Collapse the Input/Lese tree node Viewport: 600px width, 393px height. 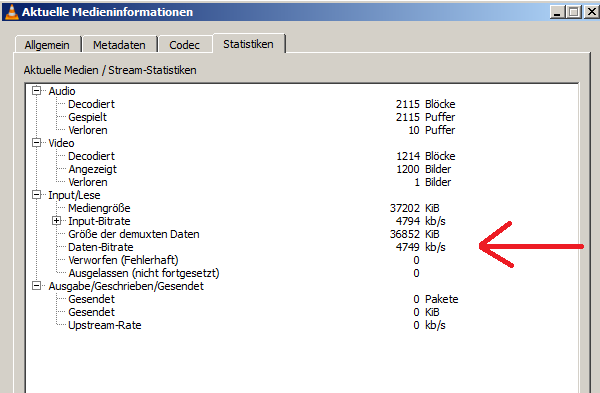(36, 195)
